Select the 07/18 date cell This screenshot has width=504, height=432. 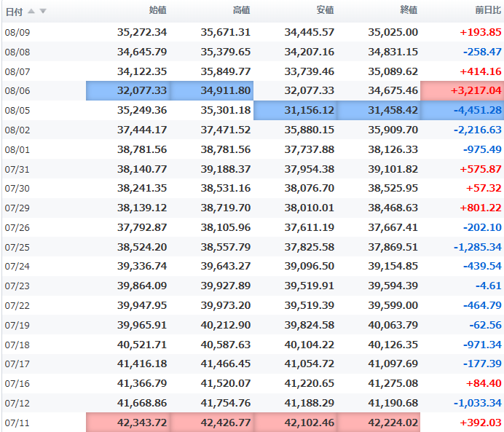[17, 345]
